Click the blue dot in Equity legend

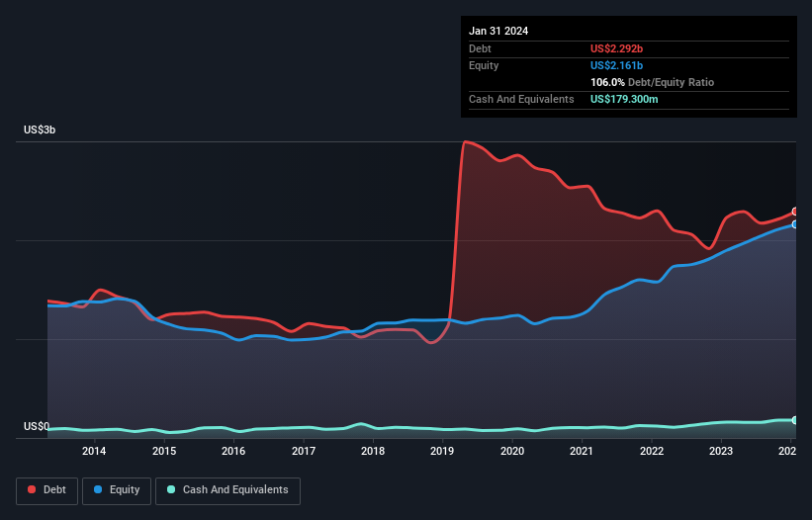pos(98,489)
